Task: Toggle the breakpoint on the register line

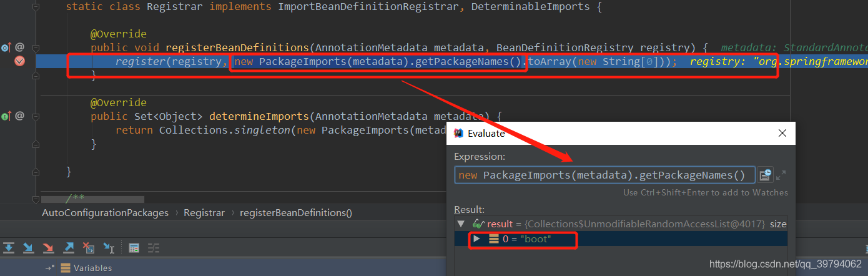Action: click(x=19, y=61)
